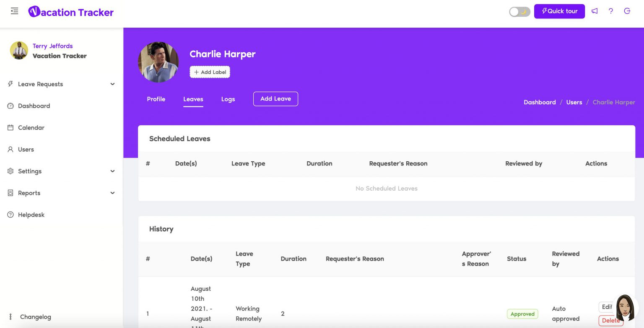Open the chat support avatar
The image size is (644, 328).
tap(625, 308)
